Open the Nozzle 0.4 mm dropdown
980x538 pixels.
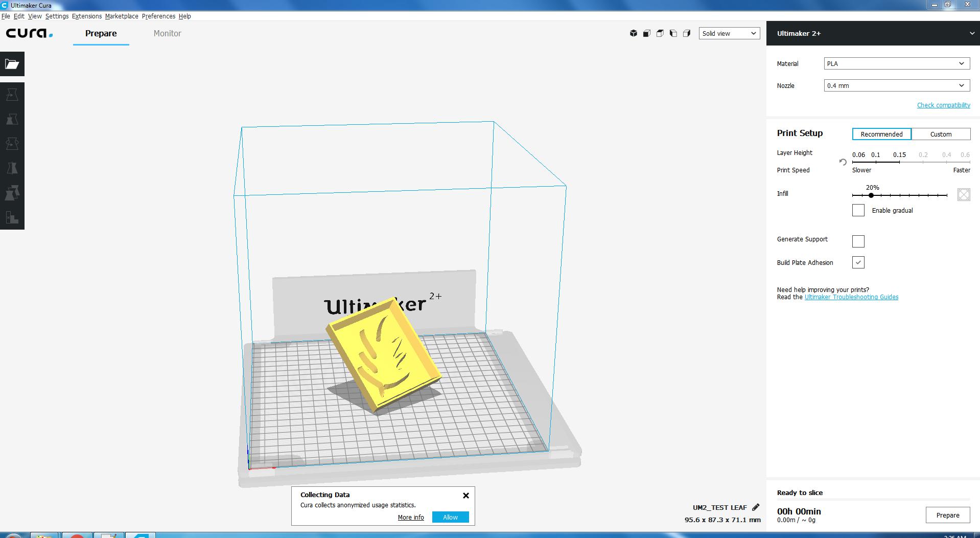[897, 85]
